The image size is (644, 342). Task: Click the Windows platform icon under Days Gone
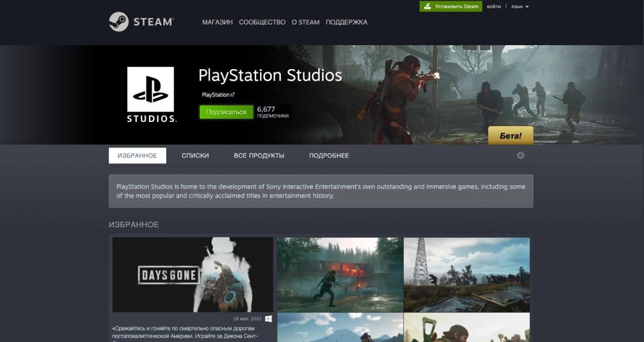pyautogui.click(x=268, y=319)
